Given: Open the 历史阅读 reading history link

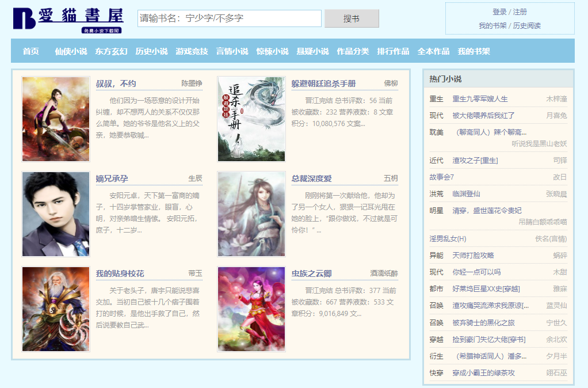Looking at the screenshot, I should (x=526, y=26).
